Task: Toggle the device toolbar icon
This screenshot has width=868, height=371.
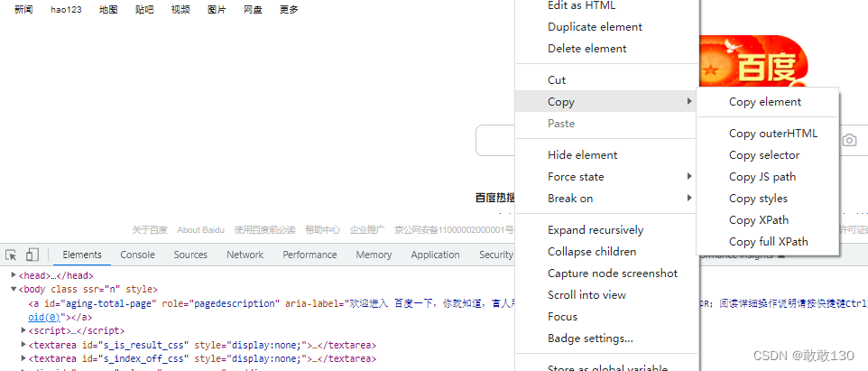Action: 32,255
